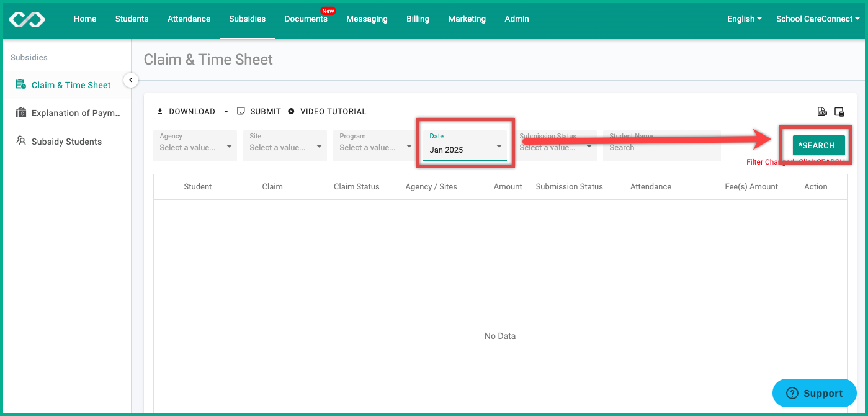Open the Date dropdown showing Jan 2025

[x=465, y=147]
